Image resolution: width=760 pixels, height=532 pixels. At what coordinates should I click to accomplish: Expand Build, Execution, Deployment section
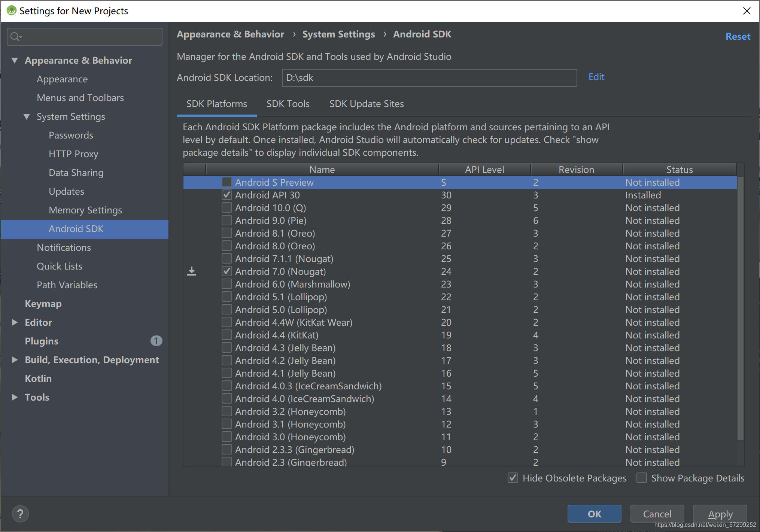coord(15,360)
